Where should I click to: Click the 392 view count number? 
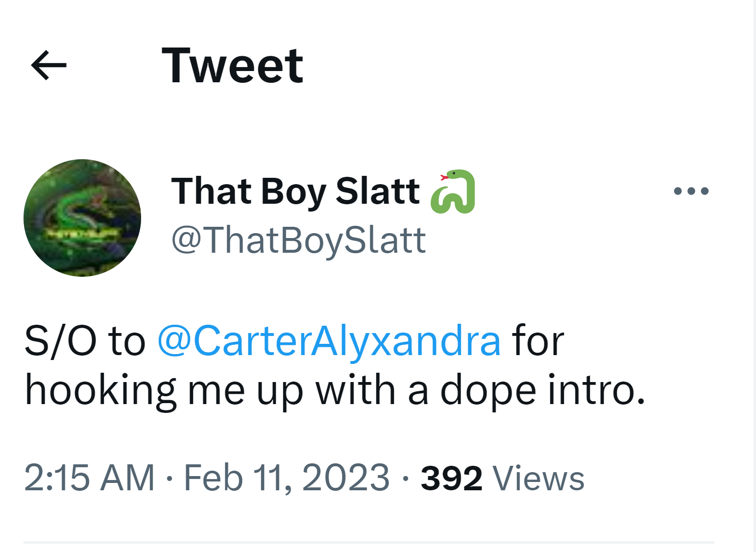click(451, 478)
